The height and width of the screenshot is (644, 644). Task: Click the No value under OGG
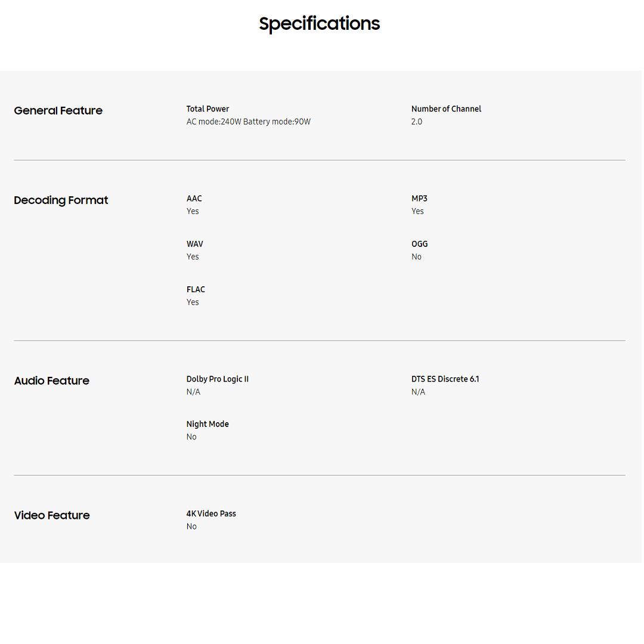(x=416, y=257)
